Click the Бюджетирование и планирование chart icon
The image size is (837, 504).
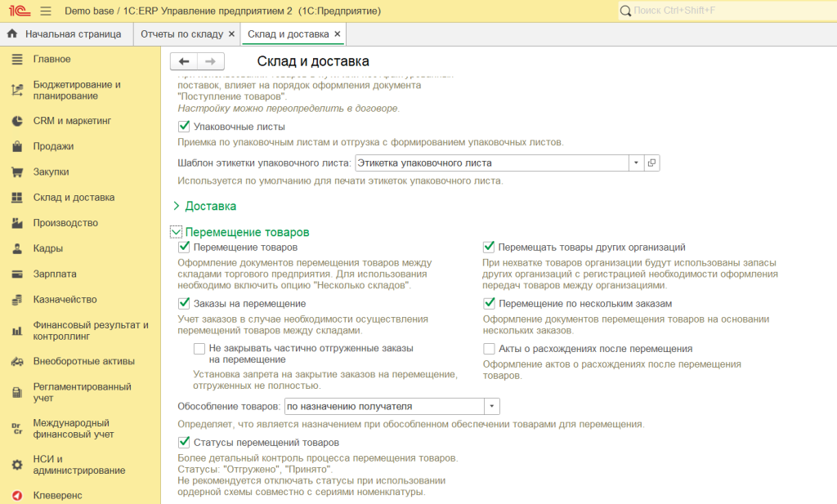click(17, 90)
